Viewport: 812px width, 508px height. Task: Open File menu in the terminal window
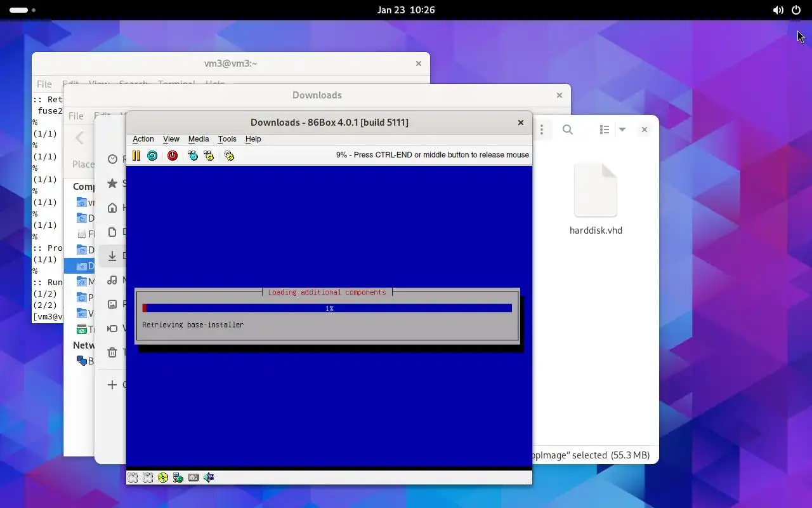[x=44, y=84]
